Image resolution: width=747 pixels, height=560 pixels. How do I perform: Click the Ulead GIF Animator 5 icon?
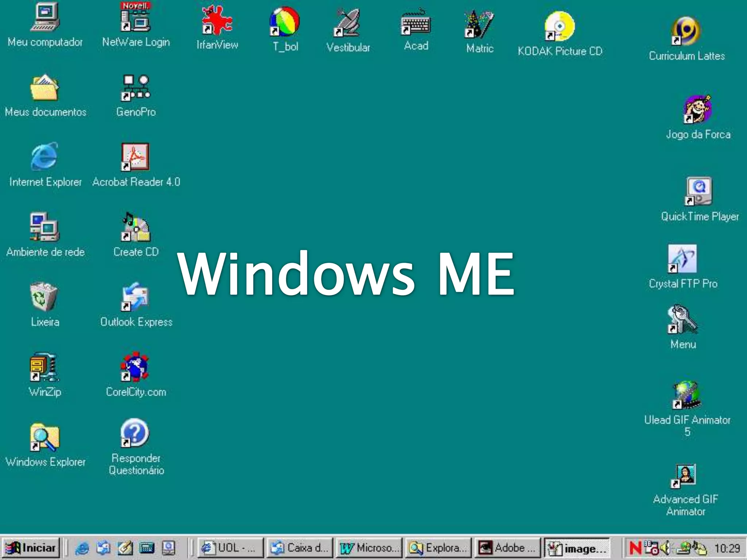point(686,395)
